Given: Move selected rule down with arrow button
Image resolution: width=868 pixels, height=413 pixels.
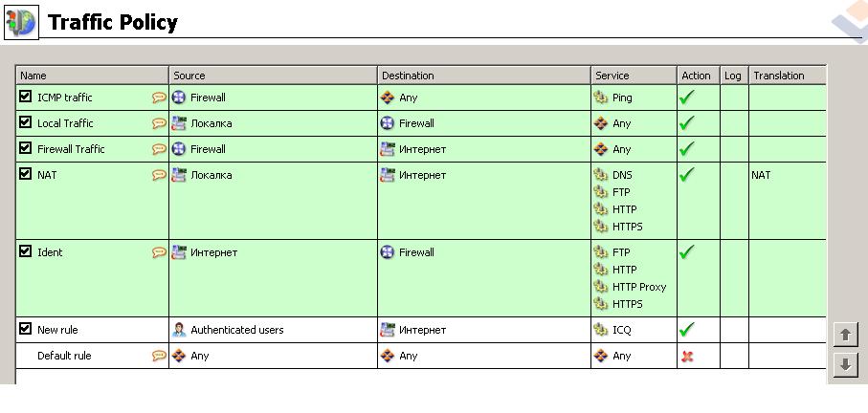Looking at the screenshot, I should pyautogui.click(x=845, y=364).
